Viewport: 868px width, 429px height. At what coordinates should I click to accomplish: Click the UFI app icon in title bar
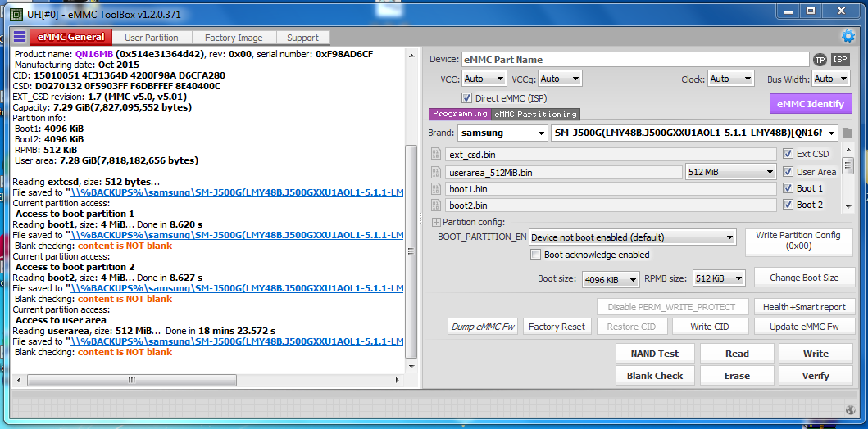tap(16, 15)
